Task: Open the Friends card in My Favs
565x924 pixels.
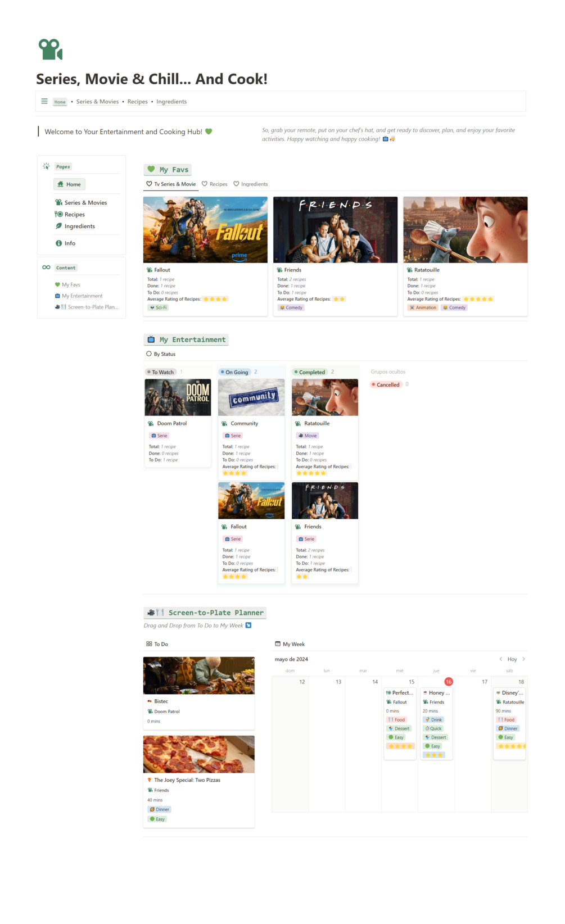Action: (335, 256)
